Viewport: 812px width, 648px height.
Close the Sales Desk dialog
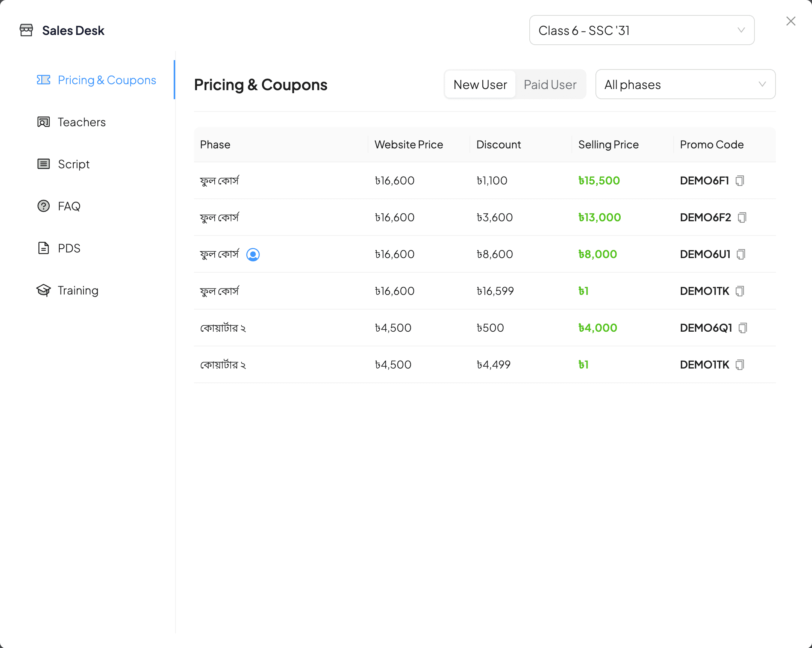point(791,21)
